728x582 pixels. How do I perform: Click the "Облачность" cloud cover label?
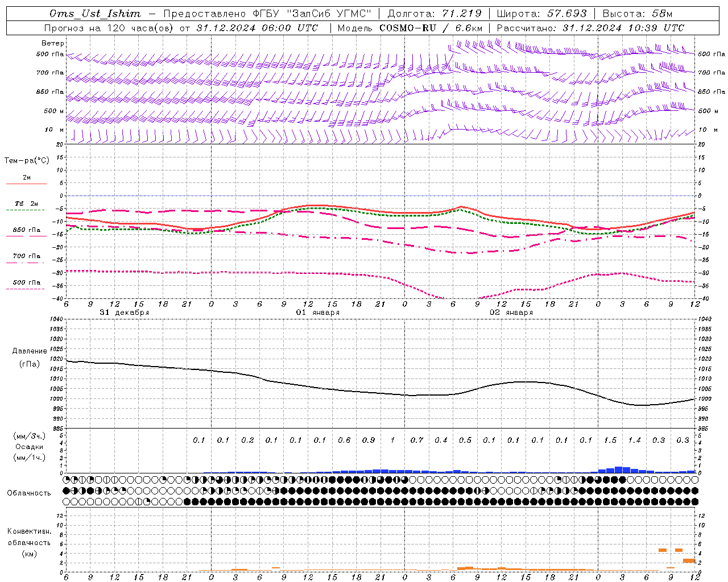(x=29, y=493)
